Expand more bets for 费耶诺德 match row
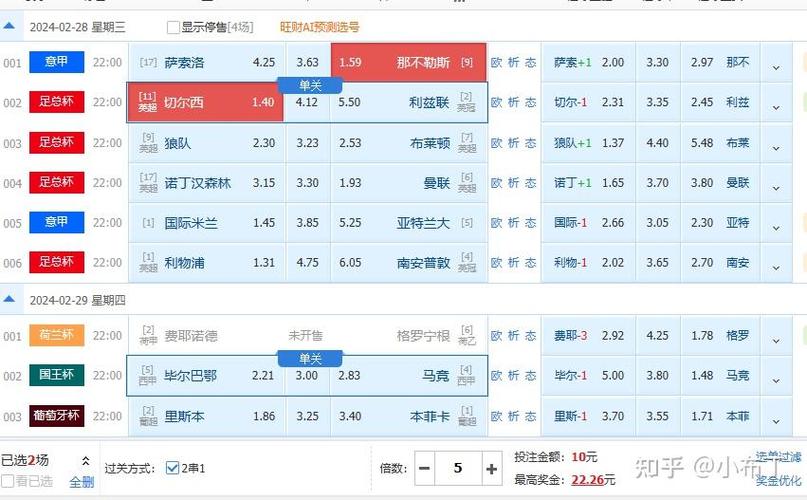Screen dimensions: 807x500 [776, 337]
